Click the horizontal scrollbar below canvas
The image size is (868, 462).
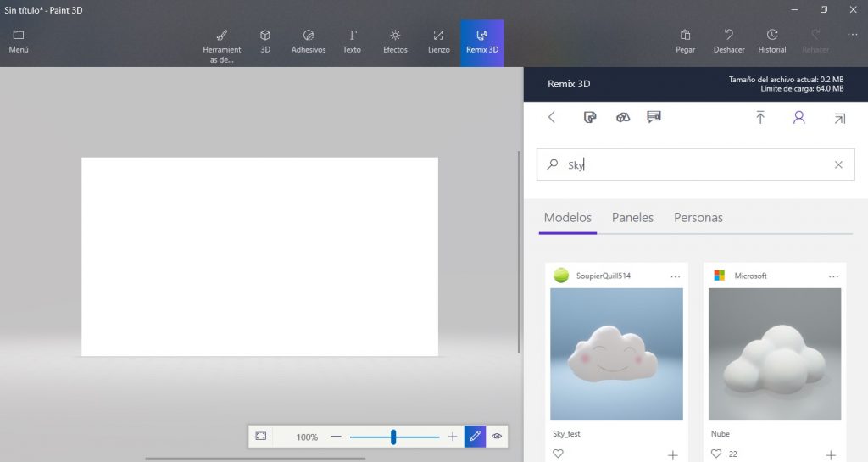point(255,459)
